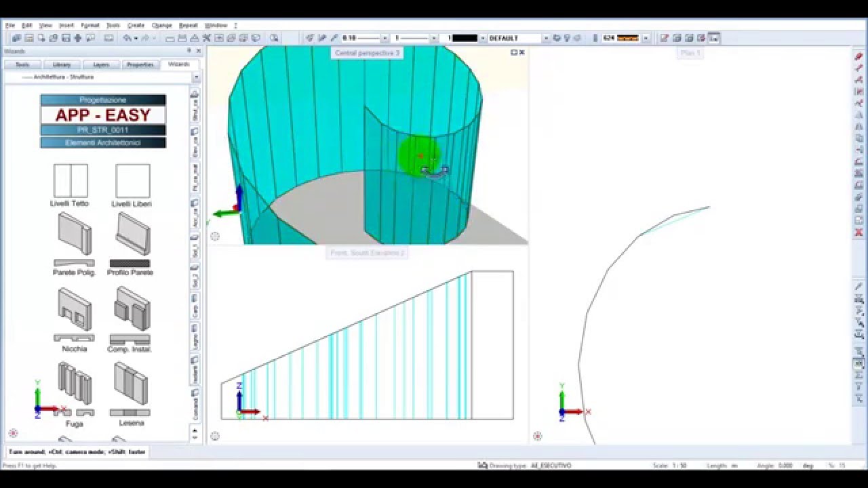Image resolution: width=868 pixels, height=488 pixels.
Task: Click the Scale 1:50 status field
Action: 669,466
